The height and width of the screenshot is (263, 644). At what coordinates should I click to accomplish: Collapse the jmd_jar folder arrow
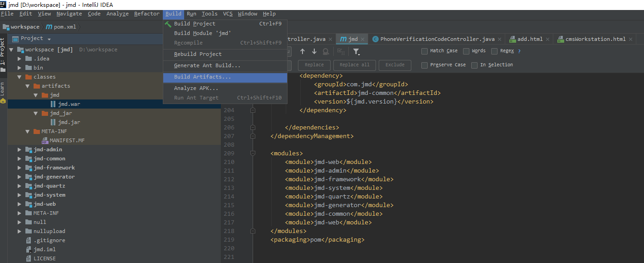click(x=36, y=113)
